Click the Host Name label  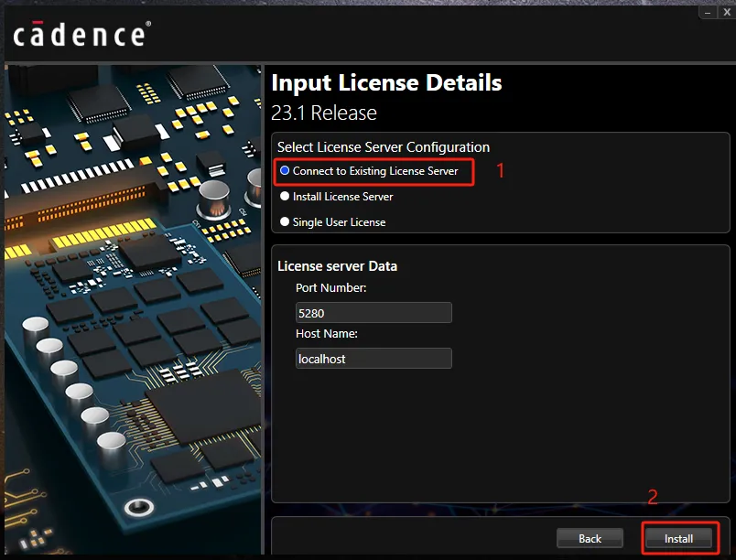coord(327,333)
